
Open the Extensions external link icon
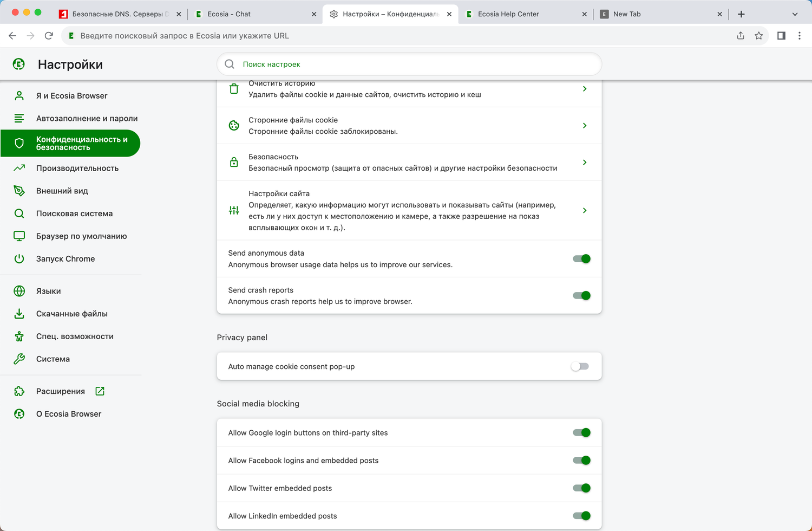pyautogui.click(x=100, y=391)
